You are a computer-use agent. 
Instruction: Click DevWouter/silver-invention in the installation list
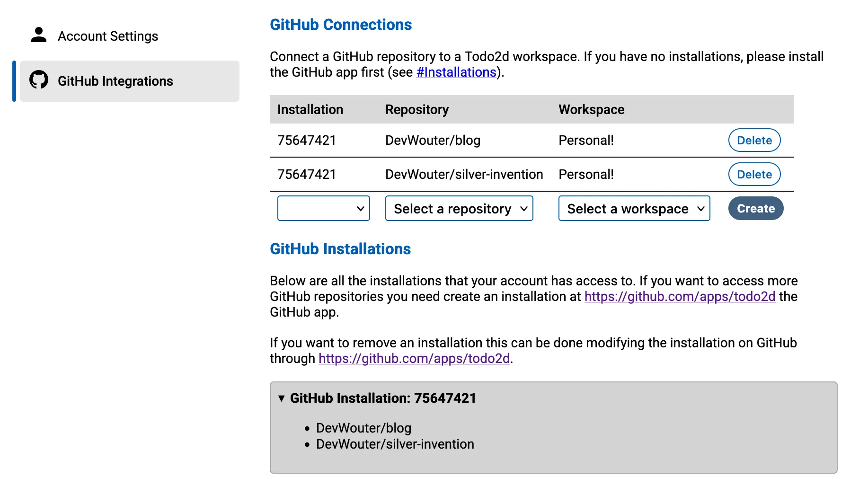click(x=395, y=444)
